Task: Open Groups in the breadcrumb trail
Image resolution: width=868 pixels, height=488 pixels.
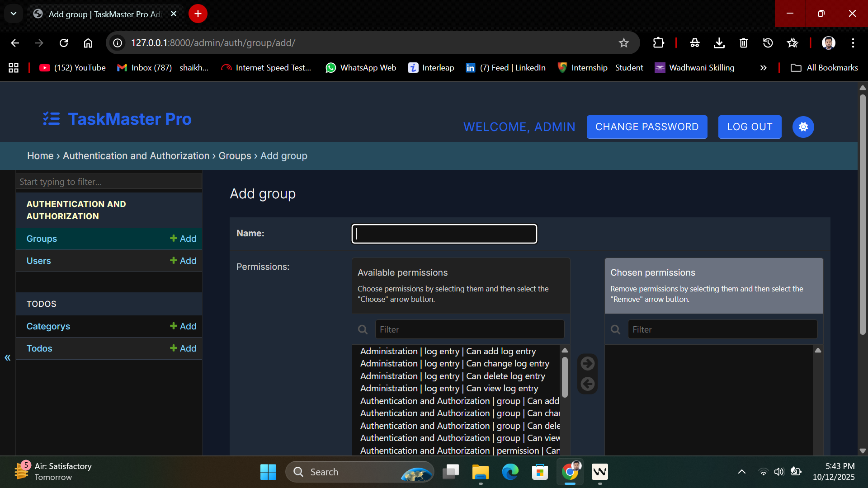Action: tap(235, 156)
